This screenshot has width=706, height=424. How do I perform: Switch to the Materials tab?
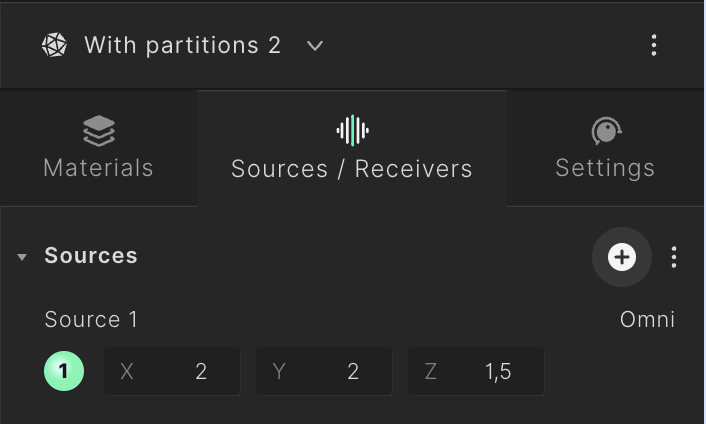98,149
